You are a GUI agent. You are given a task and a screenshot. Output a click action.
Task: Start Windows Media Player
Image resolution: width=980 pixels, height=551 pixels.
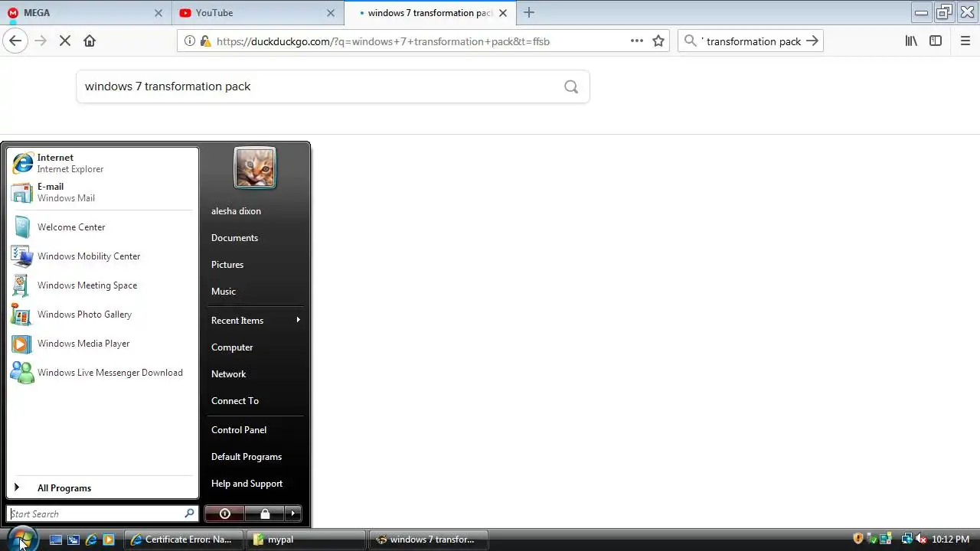pos(103,344)
